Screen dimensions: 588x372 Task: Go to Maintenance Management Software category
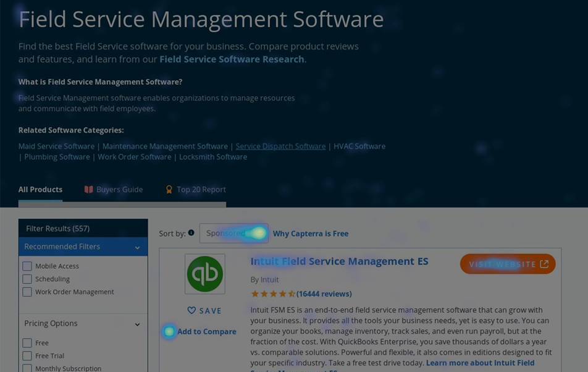[x=165, y=146]
